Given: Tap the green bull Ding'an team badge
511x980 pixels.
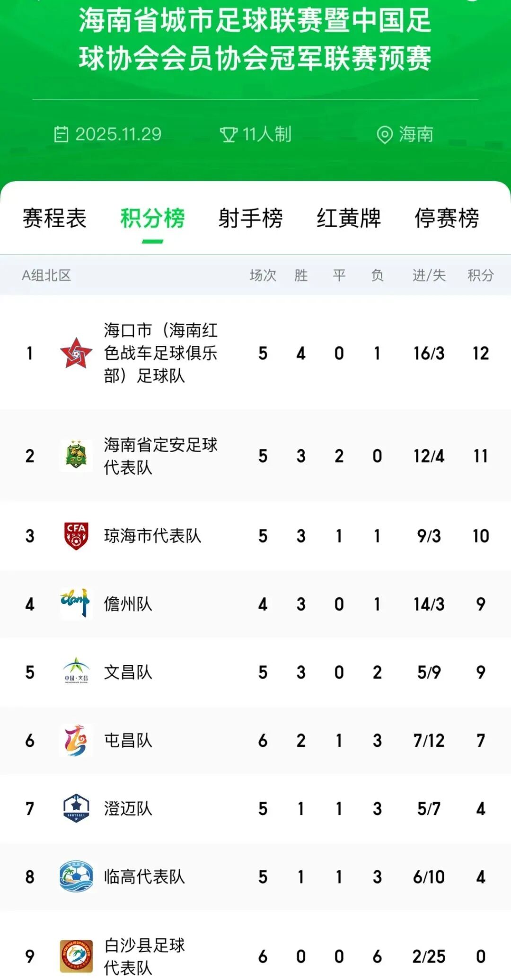Looking at the screenshot, I should click(76, 455).
